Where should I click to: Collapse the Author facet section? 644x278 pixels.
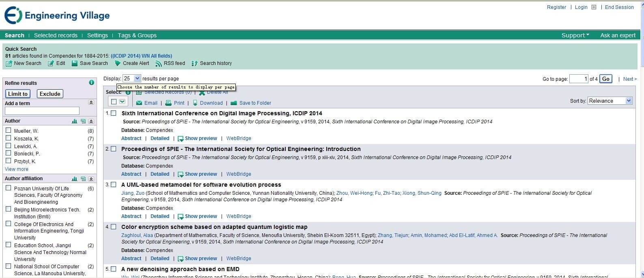click(x=91, y=121)
